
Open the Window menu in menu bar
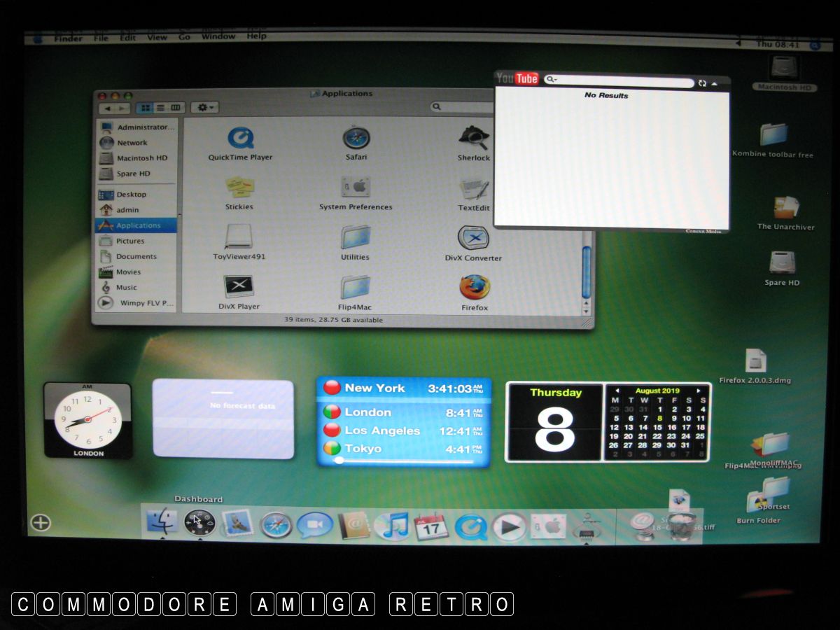point(218,37)
